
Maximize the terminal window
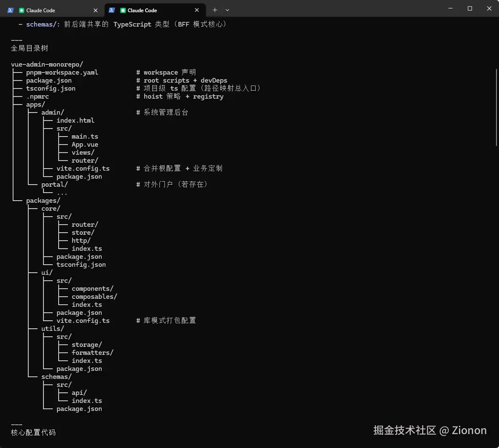coord(470,8)
